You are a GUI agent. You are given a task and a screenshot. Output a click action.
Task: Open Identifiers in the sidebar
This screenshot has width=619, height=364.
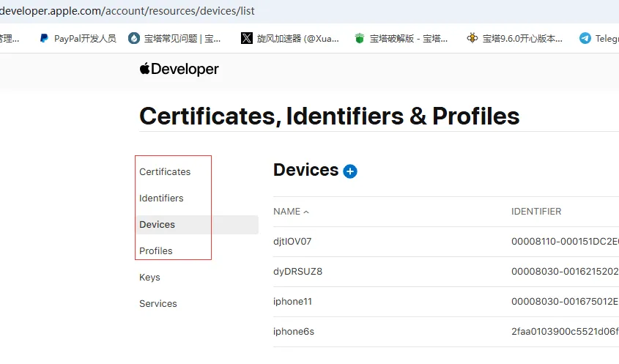161,198
